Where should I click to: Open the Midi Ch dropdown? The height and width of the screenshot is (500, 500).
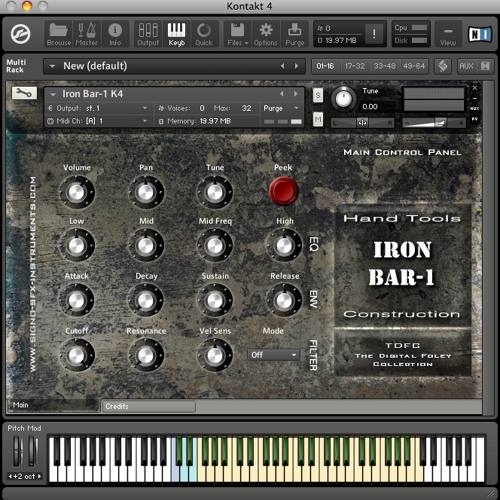coord(98,121)
